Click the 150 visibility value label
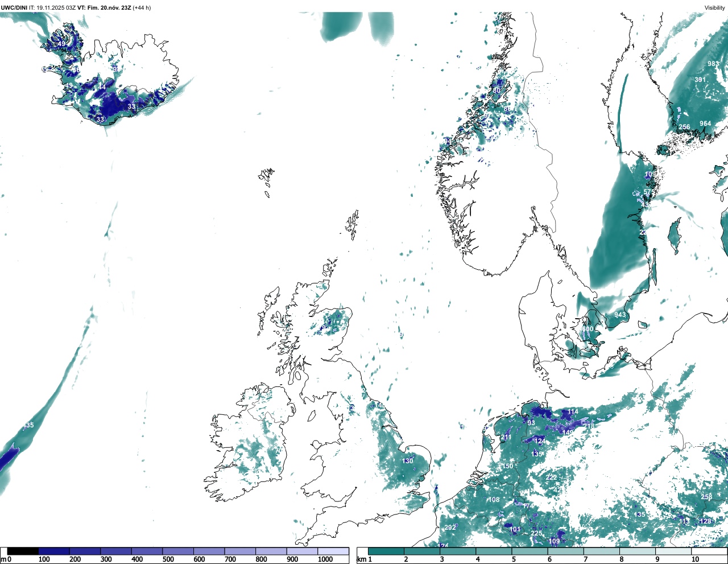Image resolution: width=728 pixels, height=564 pixels. click(x=508, y=466)
